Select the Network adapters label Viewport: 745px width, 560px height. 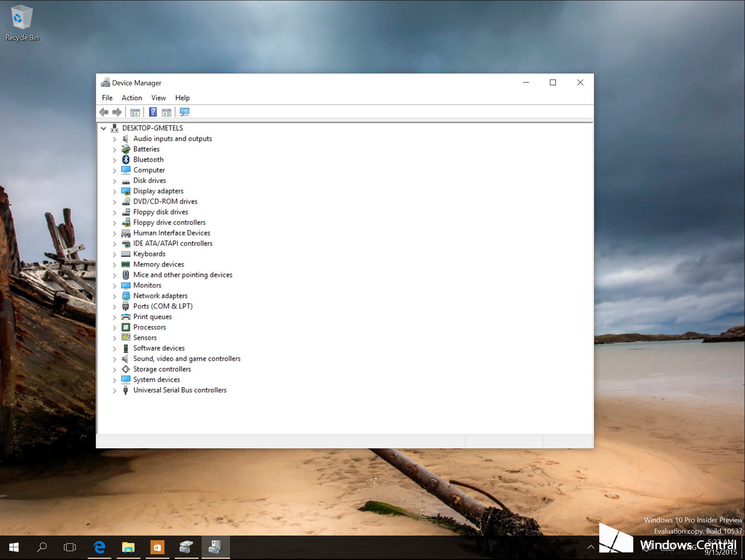point(161,296)
